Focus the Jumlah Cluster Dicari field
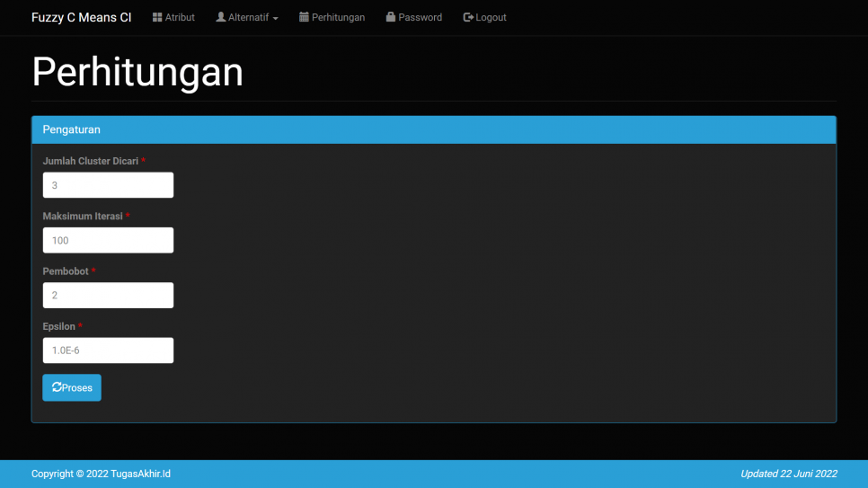This screenshot has height=488, width=868. tap(108, 185)
